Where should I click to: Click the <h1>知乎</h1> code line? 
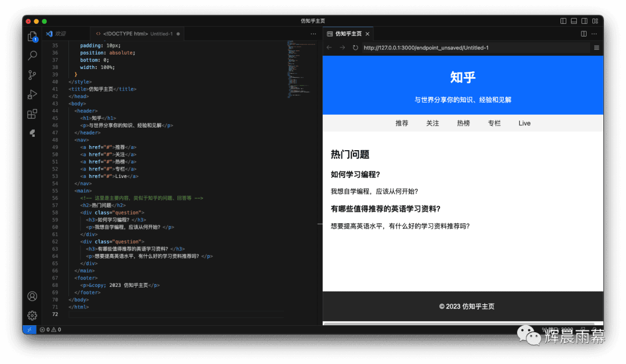98,118
